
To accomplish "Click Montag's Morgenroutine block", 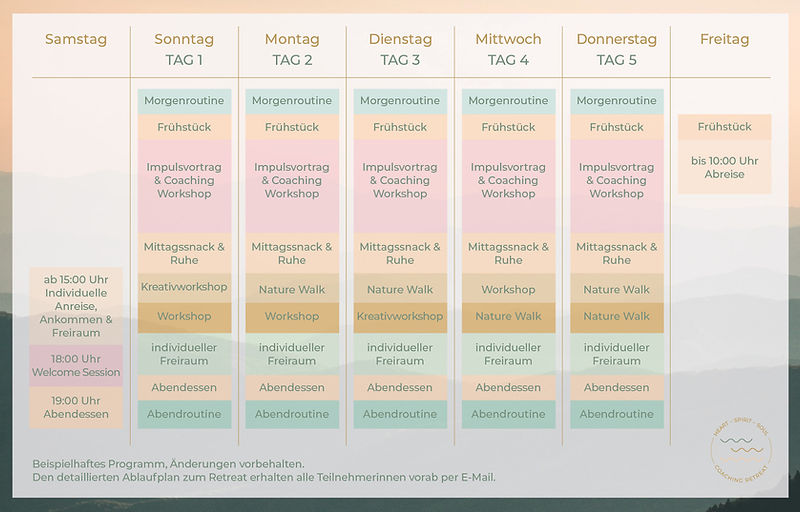I will 292,101.
